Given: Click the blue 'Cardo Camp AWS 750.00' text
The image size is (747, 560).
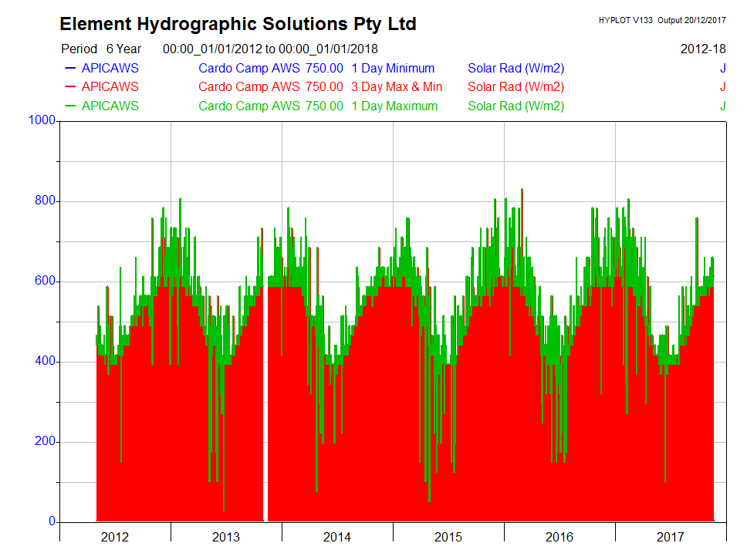Looking at the screenshot, I should pyautogui.click(x=270, y=68).
